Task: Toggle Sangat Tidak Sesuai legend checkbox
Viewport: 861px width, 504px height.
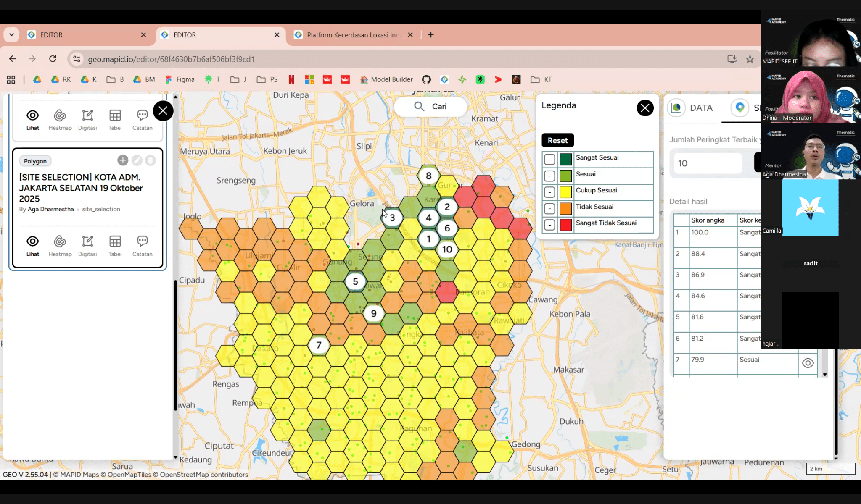Action: click(x=549, y=225)
